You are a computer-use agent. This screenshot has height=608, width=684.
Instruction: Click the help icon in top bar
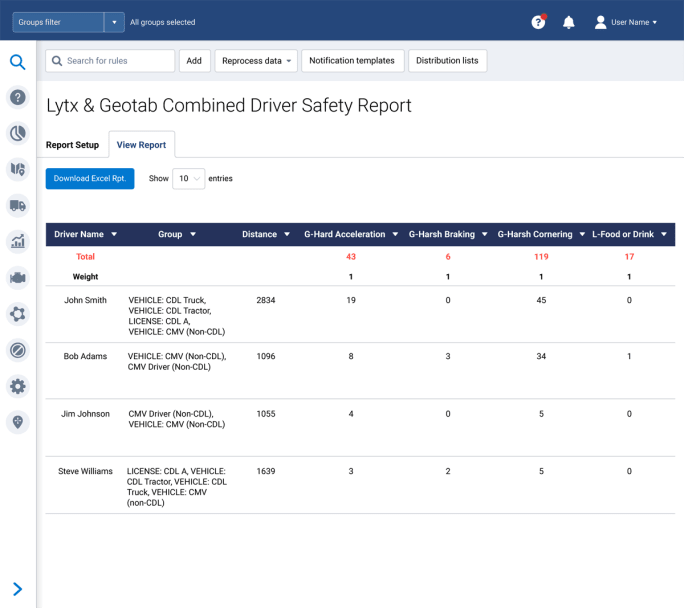tap(538, 22)
